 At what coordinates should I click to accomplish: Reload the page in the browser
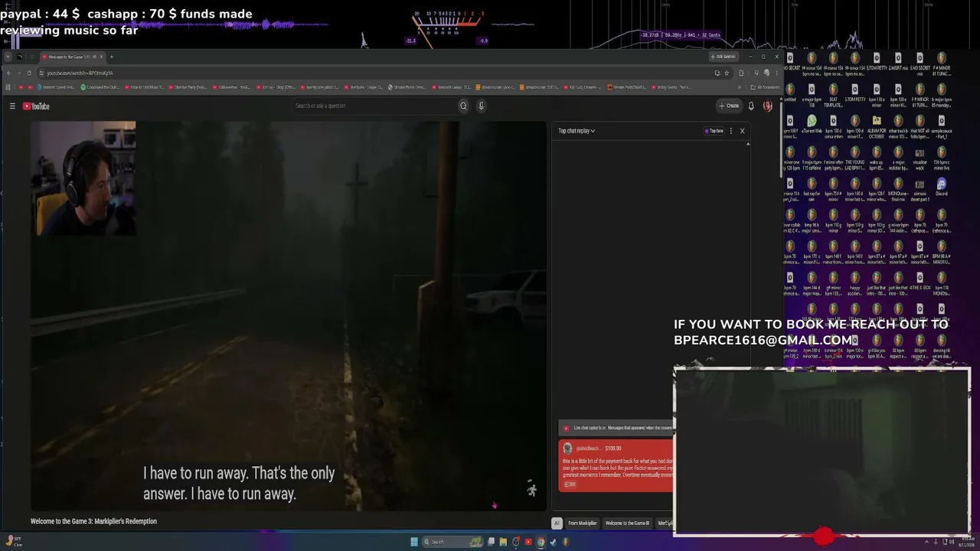(29, 73)
